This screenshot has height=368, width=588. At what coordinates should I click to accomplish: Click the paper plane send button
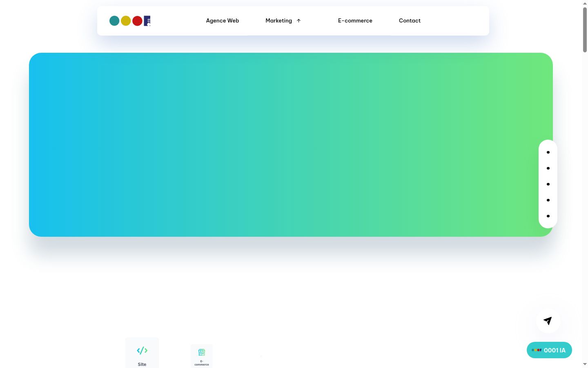click(x=548, y=321)
